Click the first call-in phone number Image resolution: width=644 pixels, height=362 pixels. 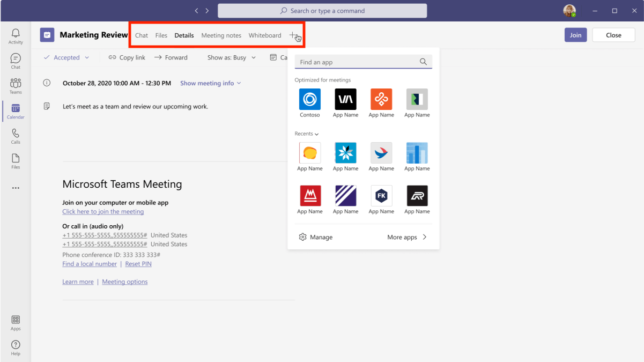pyautogui.click(x=105, y=235)
